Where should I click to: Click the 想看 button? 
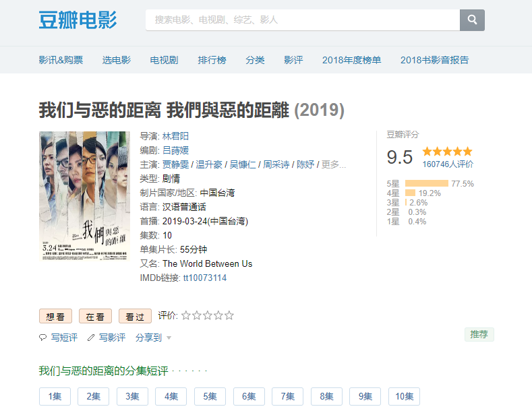click(x=55, y=316)
